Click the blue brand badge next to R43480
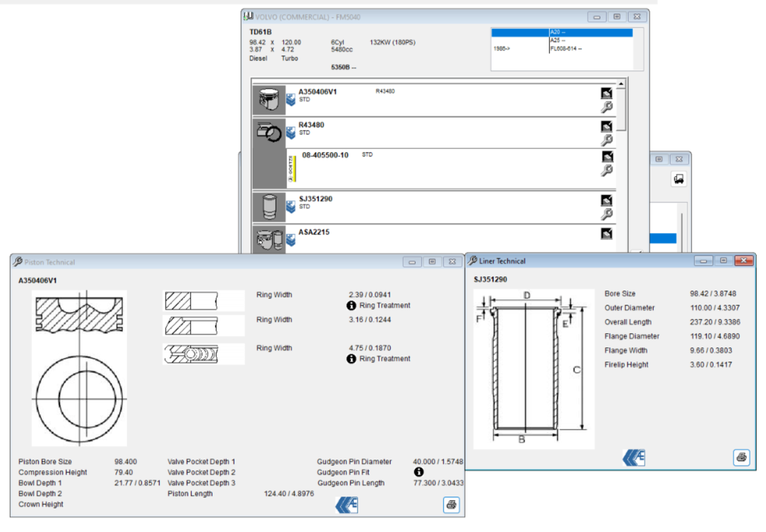Image resolution: width=766 pixels, height=532 pixels. tap(291, 132)
